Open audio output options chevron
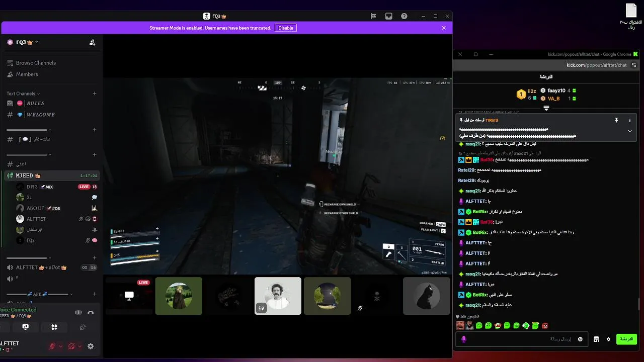This screenshot has width=644, height=362. pyautogui.click(x=79, y=346)
